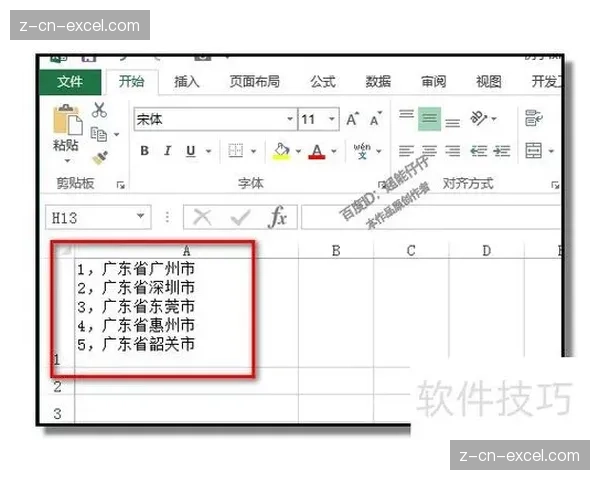Cancel formula bar entry X icon
The height and width of the screenshot is (480, 600).
click(x=202, y=217)
